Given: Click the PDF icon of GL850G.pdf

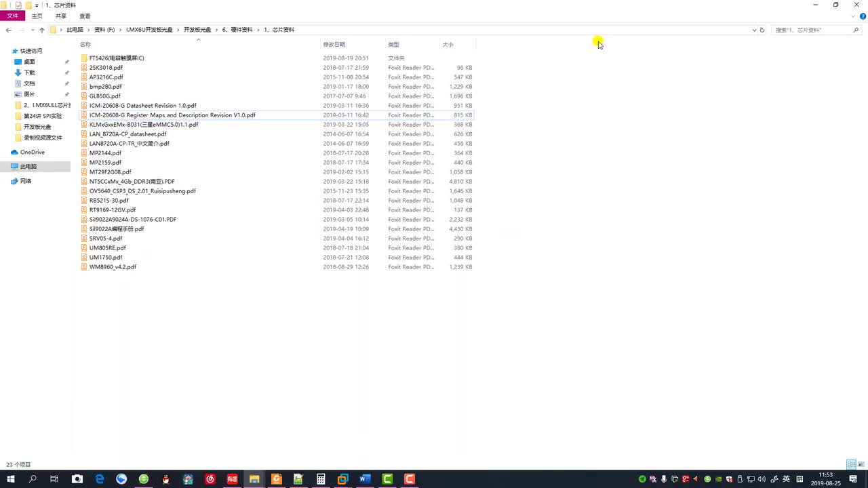Looking at the screenshot, I should tap(84, 96).
